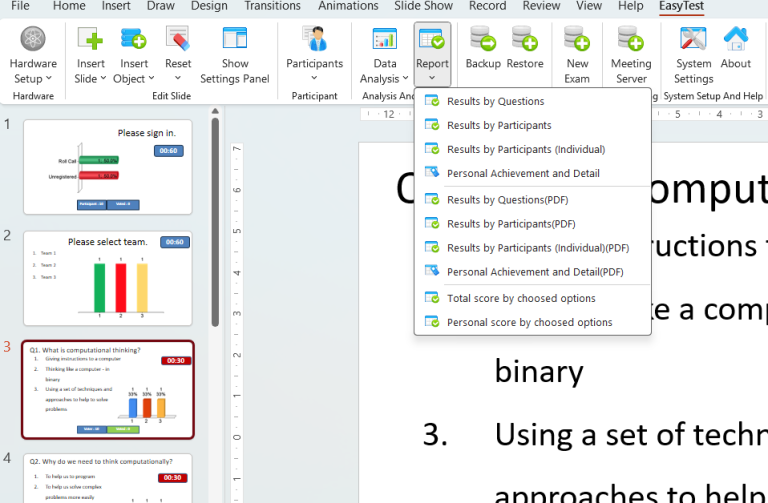Click the Insert Object icon
This screenshot has height=503, width=768.
(x=134, y=39)
